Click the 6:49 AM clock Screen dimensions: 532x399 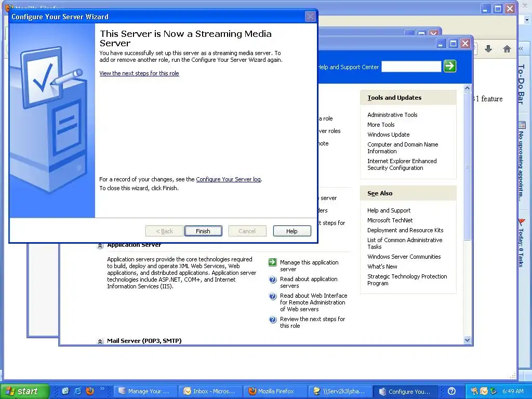tap(513, 391)
